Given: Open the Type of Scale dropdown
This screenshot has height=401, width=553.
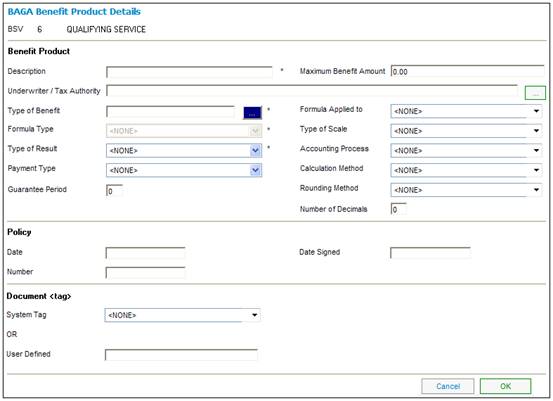Looking at the screenshot, I should tap(466, 131).
